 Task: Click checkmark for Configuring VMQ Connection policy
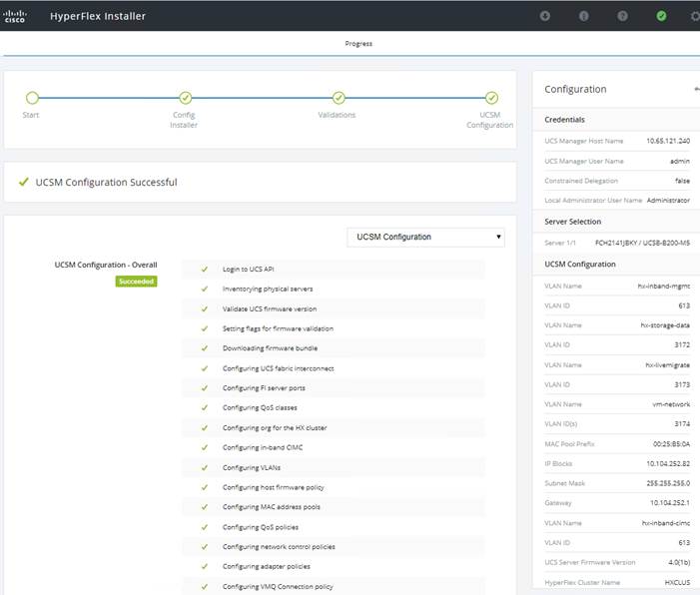point(205,587)
